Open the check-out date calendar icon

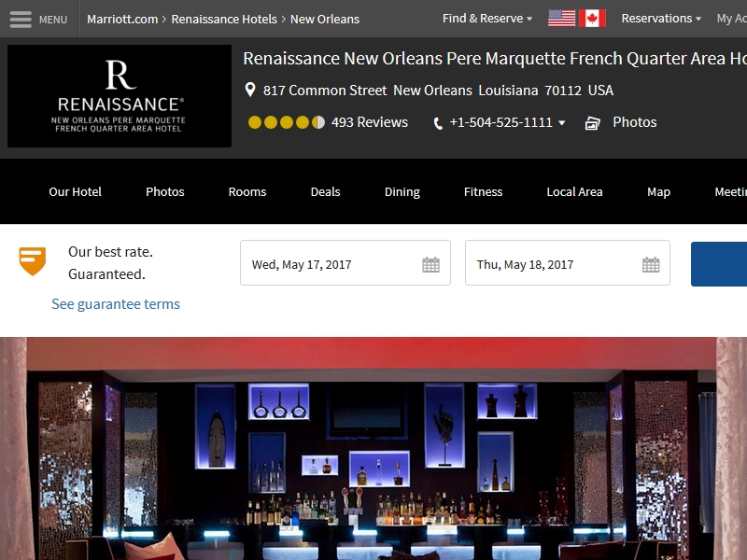pyautogui.click(x=651, y=264)
